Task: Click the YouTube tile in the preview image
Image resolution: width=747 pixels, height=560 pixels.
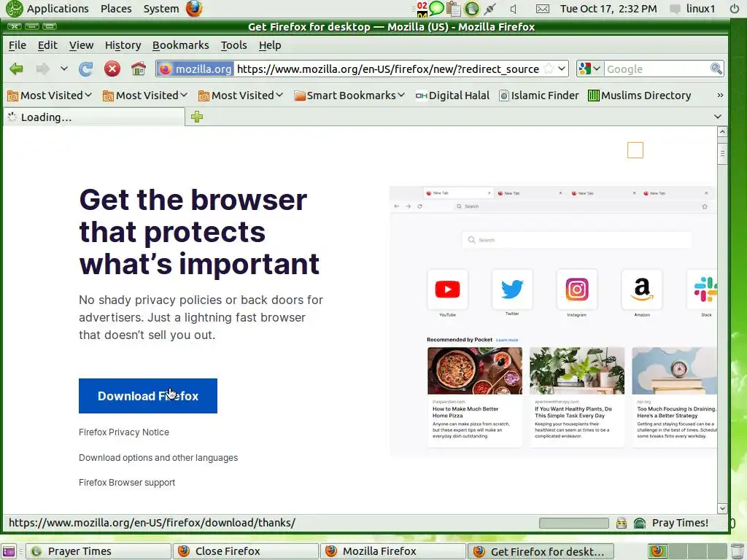Action: pyautogui.click(x=447, y=289)
